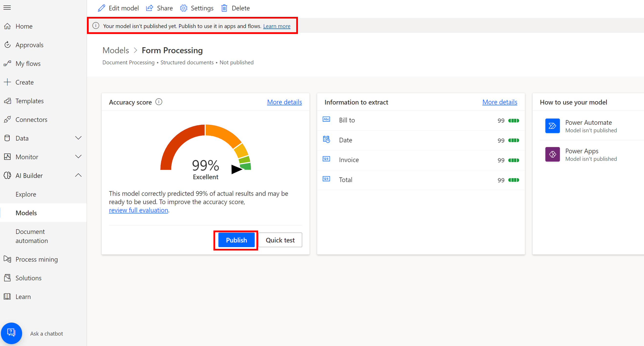Screen dimensions: 644x346
Task: Select Document automation in the sidebar
Action: point(32,236)
